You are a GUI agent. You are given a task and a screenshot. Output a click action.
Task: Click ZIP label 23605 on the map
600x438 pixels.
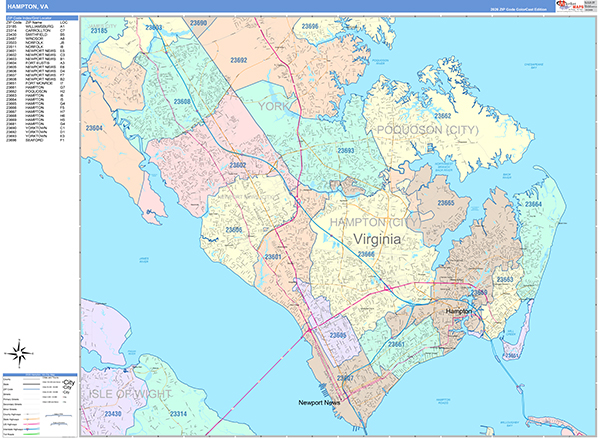[x=338, y=335]
